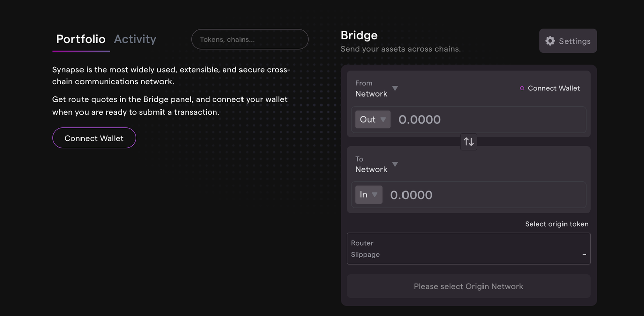The height and width of the screenshot is (316, 644).
Task: Click the destination amount 0.0000 field
Action: (483, 195)
